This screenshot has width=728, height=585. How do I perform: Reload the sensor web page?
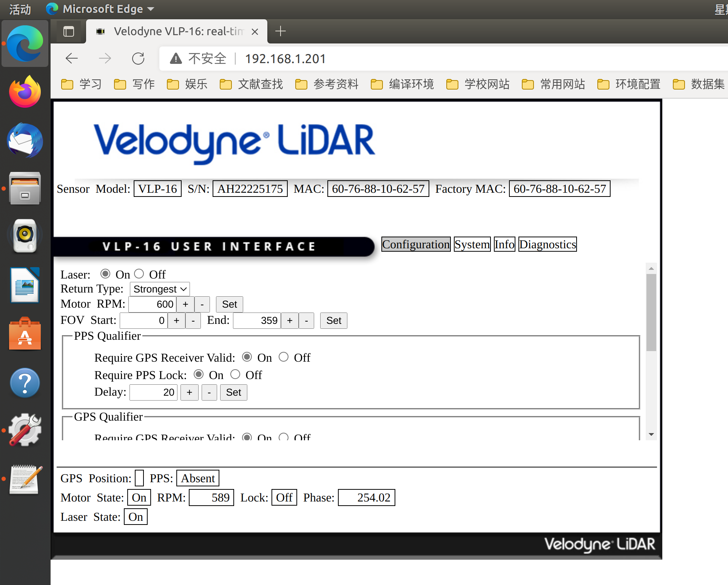139,59
